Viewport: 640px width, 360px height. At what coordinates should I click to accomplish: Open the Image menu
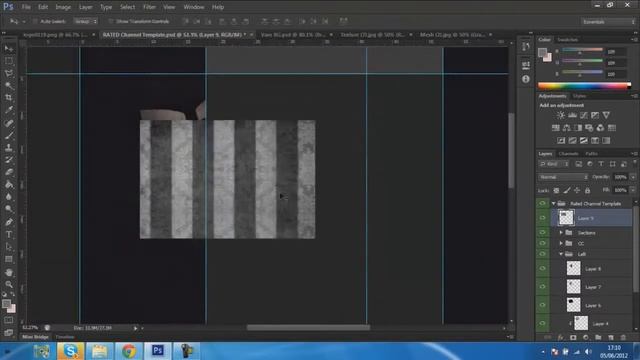pyautogui.click(x=63, y=7)
